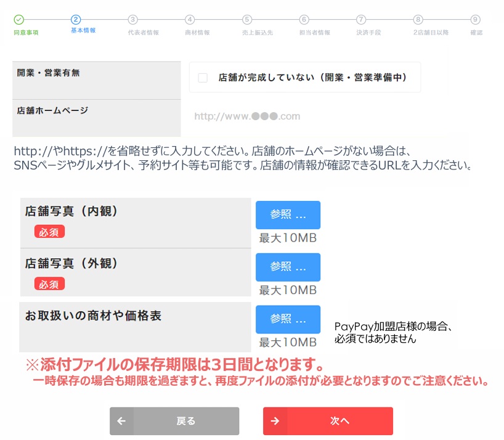Open the 商材情報 step label

(197, 33)
